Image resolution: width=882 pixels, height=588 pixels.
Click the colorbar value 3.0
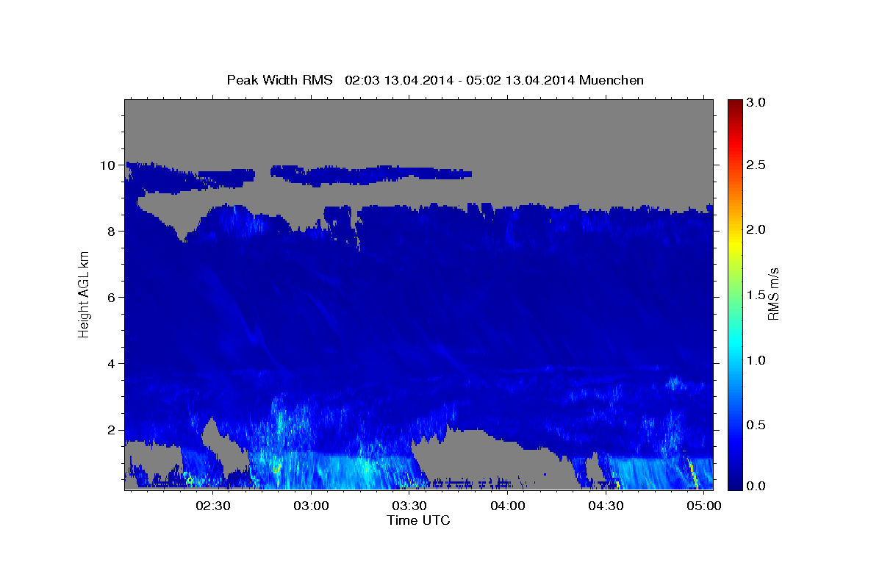[x=757, y=103]
